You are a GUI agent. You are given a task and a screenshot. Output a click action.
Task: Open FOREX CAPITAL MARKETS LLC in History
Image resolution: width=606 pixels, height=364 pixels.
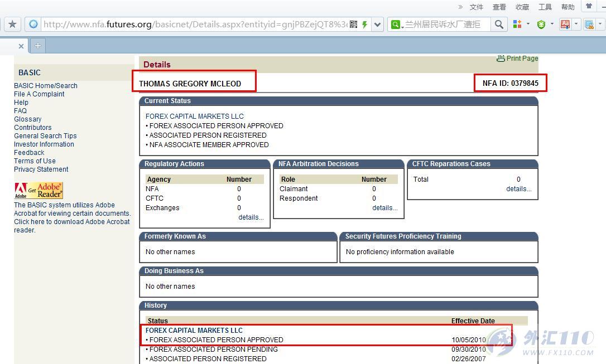tap(194, 331)
